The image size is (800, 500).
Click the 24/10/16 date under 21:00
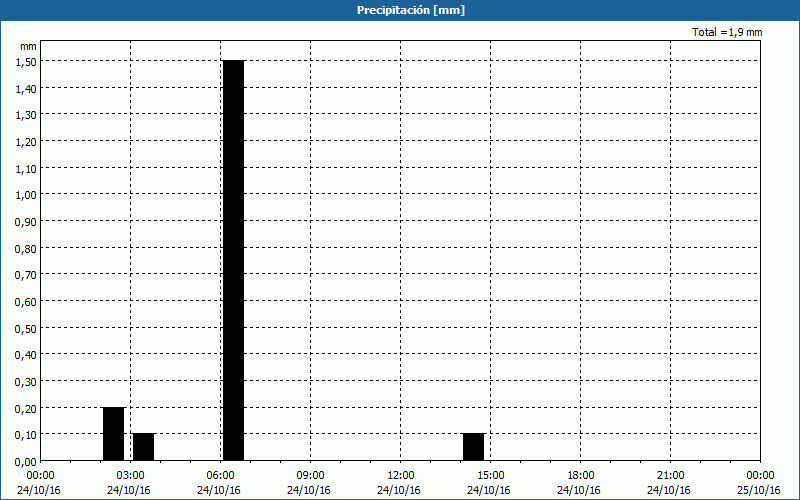coord(669,490)
